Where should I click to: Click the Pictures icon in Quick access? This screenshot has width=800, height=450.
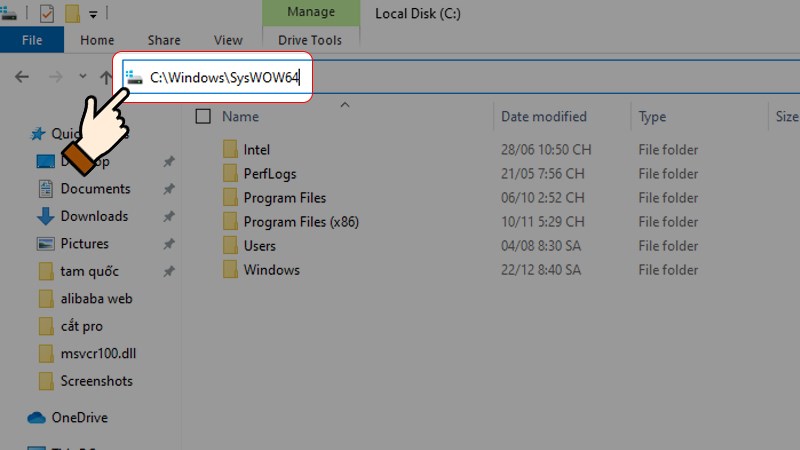click(x=45, y=244)
